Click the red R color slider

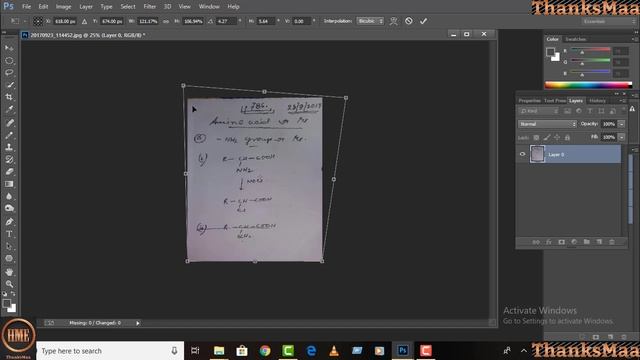click(590, 50)
